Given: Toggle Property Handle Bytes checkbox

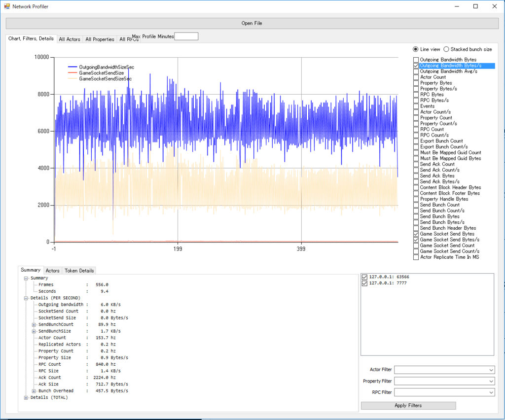Looking at the screenshot, I should [416, 199].
